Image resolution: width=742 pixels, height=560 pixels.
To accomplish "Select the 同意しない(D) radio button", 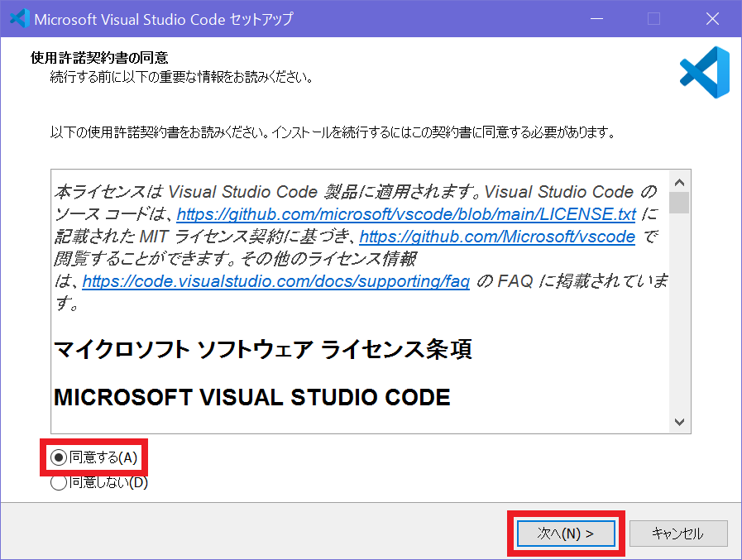I will 59,482.
